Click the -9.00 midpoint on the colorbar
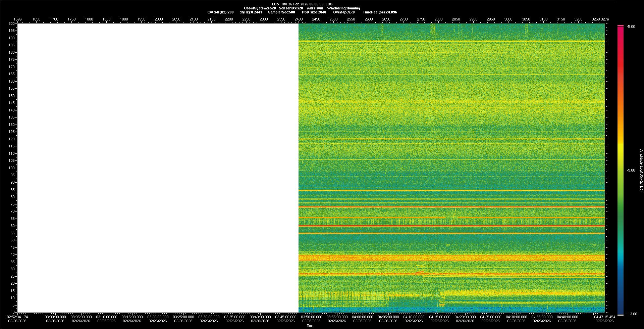Screen dimensions: 644x329 pos(631,170)
